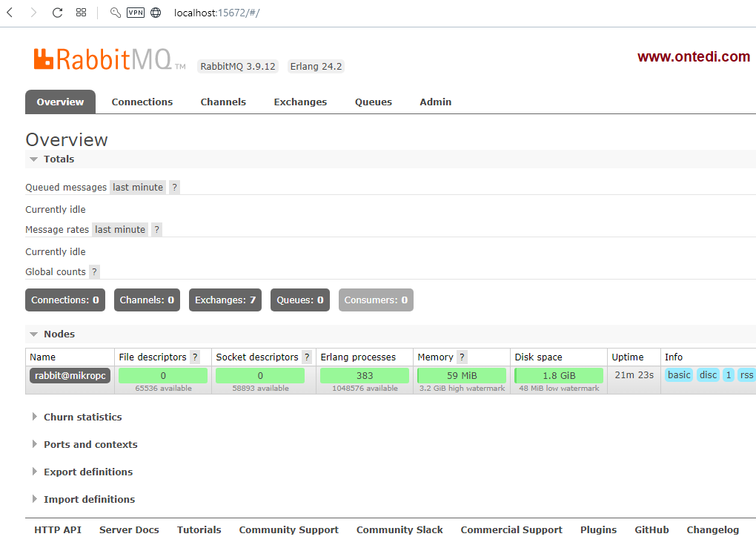Click the globe site info icon
Image resolution: width=756 pixels, height=548 pixels.
tap(156, 13)
